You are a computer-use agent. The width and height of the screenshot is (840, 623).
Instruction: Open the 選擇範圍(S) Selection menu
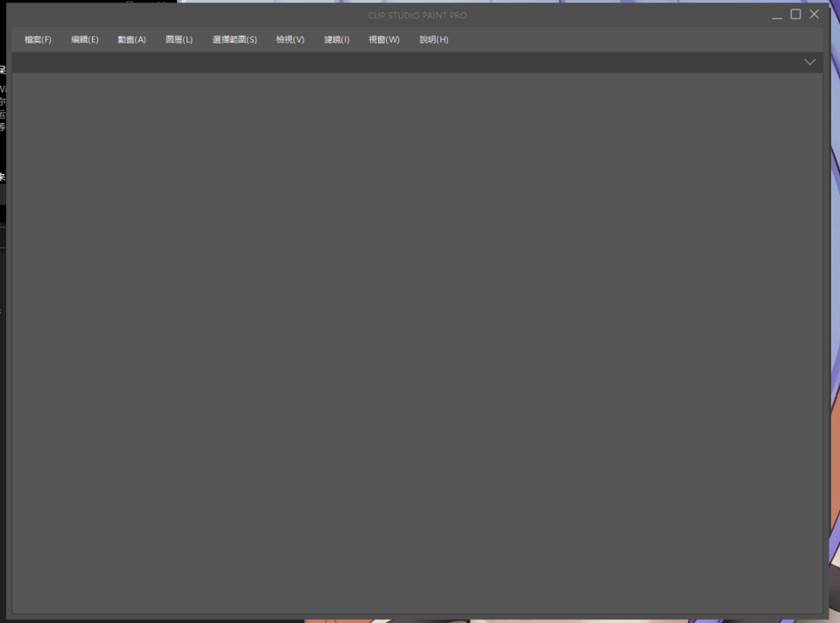(x=234, y=39)
